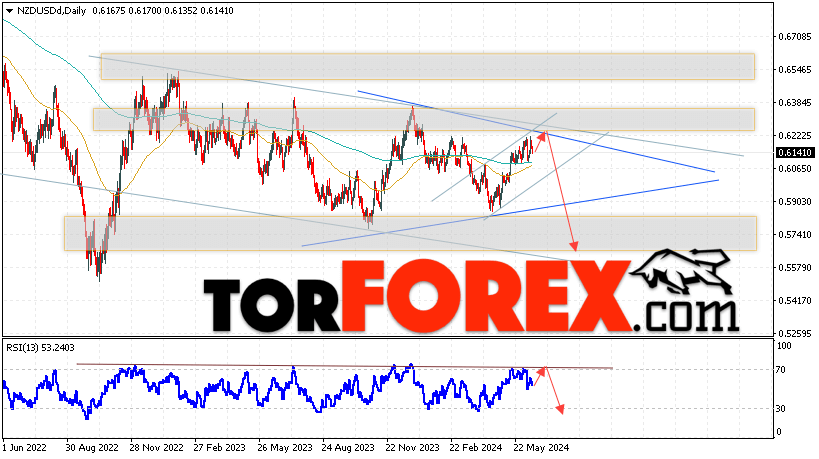Open the chart menu triangle beside NZDUSDd
Screen dimensions: 819x459
(x=9, y=11)
